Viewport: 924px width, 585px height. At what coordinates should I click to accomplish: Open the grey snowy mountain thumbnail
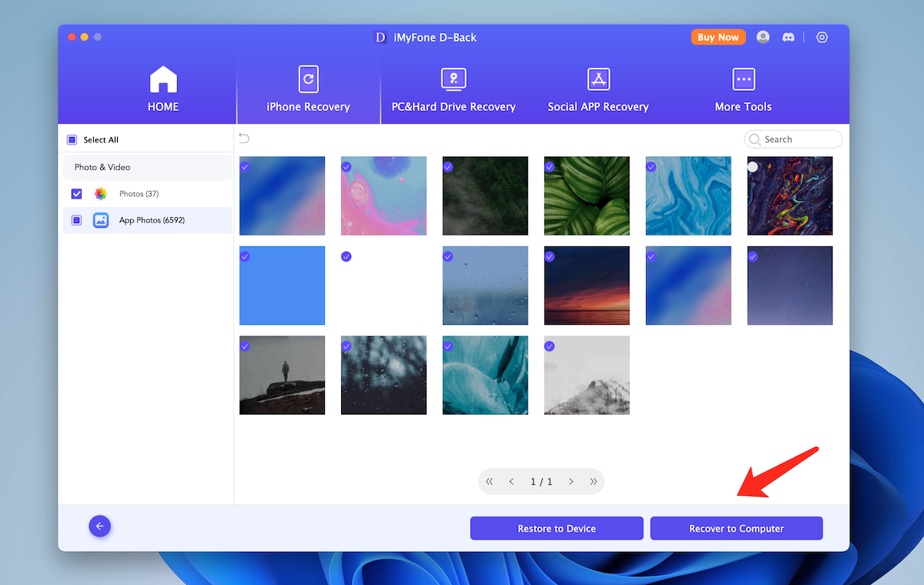(587, 375)
